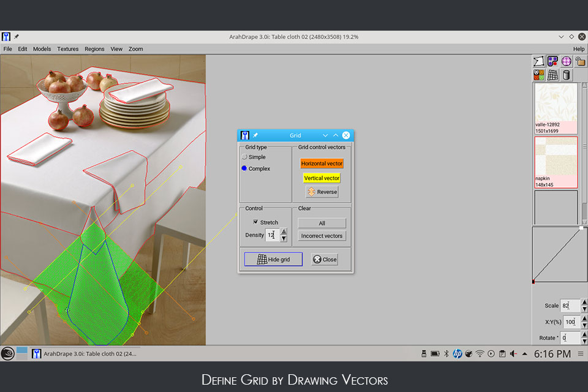Click the purple houndstooth texture icon

pos(566,61)
